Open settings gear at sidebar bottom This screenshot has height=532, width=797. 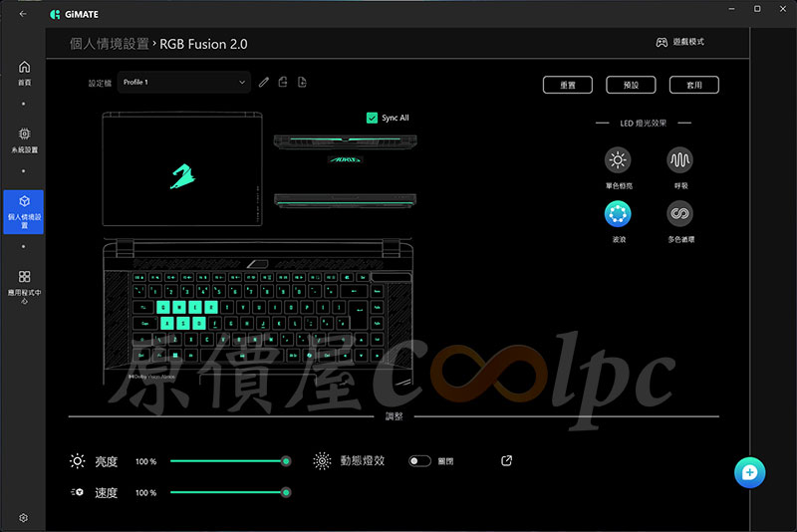pyautogui.click(x=23, y=518)
